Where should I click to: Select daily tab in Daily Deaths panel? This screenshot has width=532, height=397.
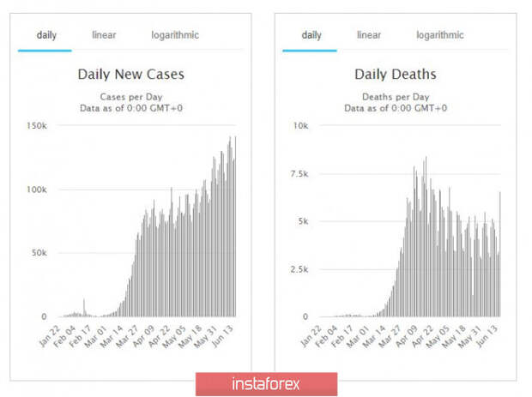point(311,35)
